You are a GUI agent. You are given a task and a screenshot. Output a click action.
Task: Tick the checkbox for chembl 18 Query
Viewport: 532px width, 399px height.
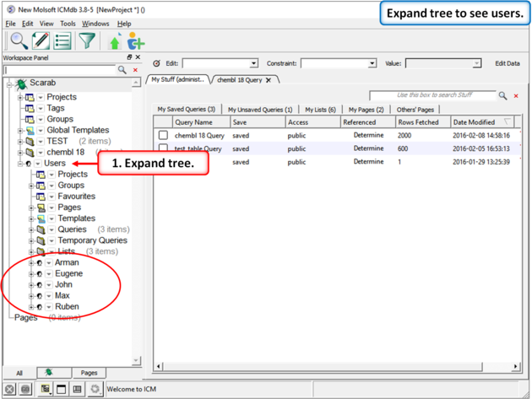pos(163,136)
